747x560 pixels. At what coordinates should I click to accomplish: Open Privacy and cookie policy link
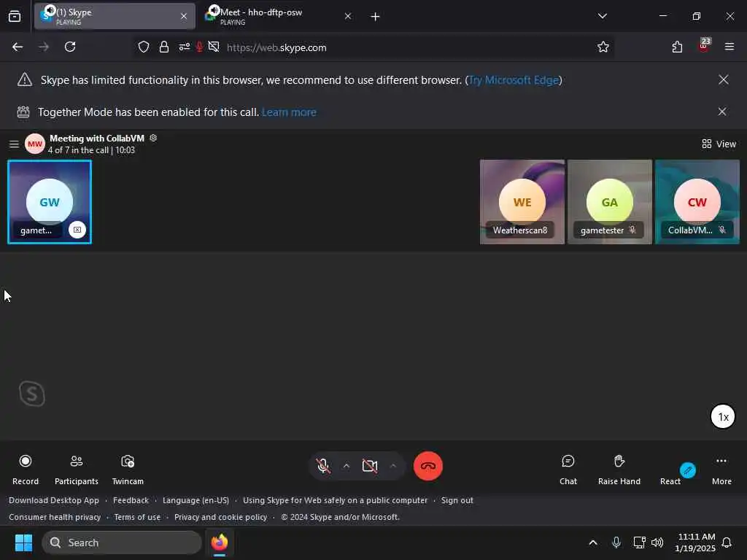click(220, 517)
